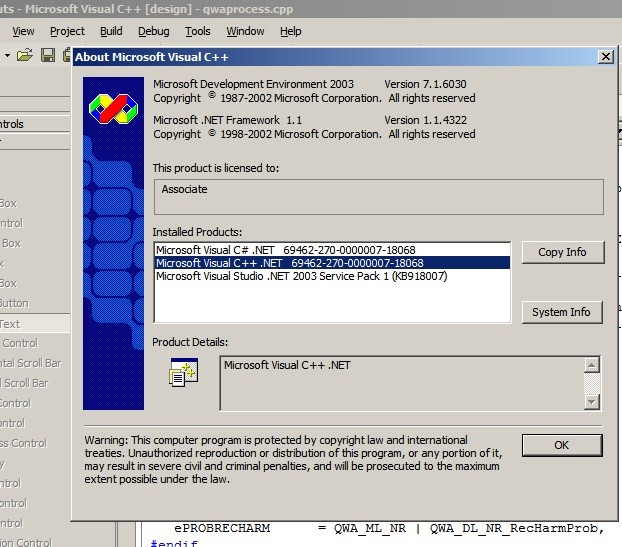This screenshot has width=622, height=547.
Task: Click the Visual Studio infinity logo
Action: click(x=113, y=109)
